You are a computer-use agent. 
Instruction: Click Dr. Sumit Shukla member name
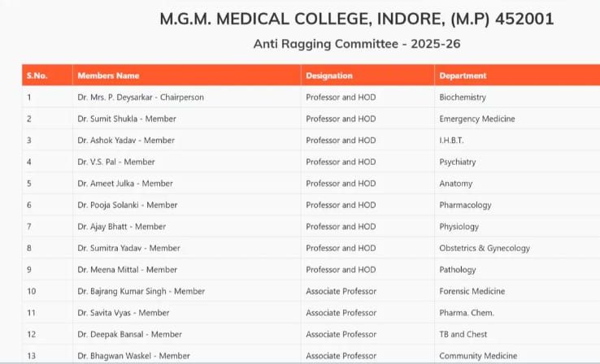point(127,119)
